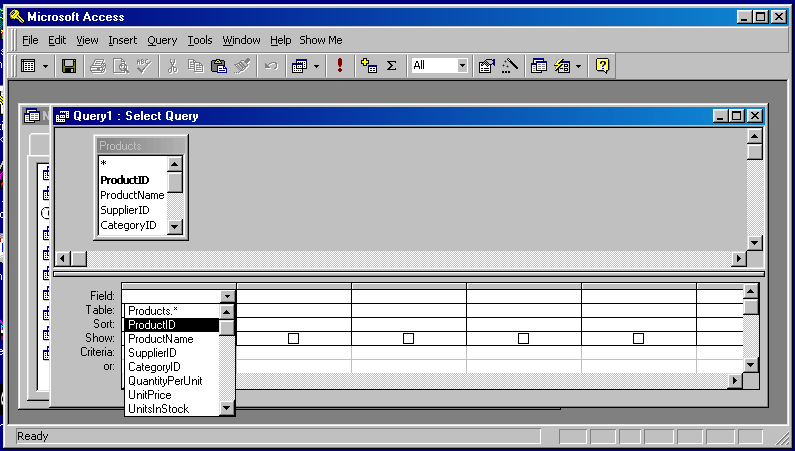795x451 pixels.
Task: Save the query with the floppy icon
Action: coord(68,66)
